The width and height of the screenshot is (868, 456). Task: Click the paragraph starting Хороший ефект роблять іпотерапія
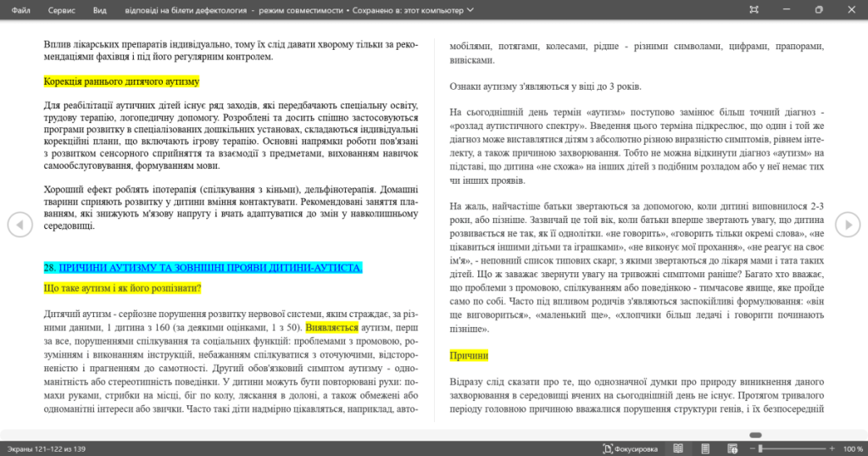tap(231, 208)
